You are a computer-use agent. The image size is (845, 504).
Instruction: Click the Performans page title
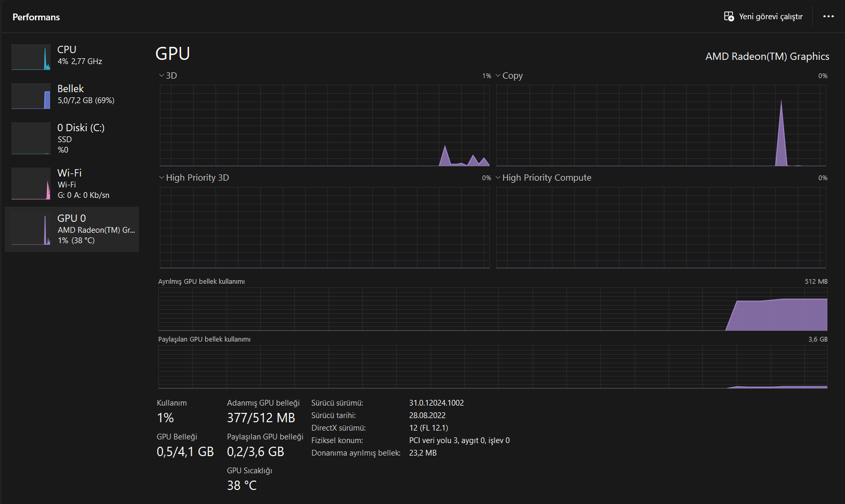[36, 17]
